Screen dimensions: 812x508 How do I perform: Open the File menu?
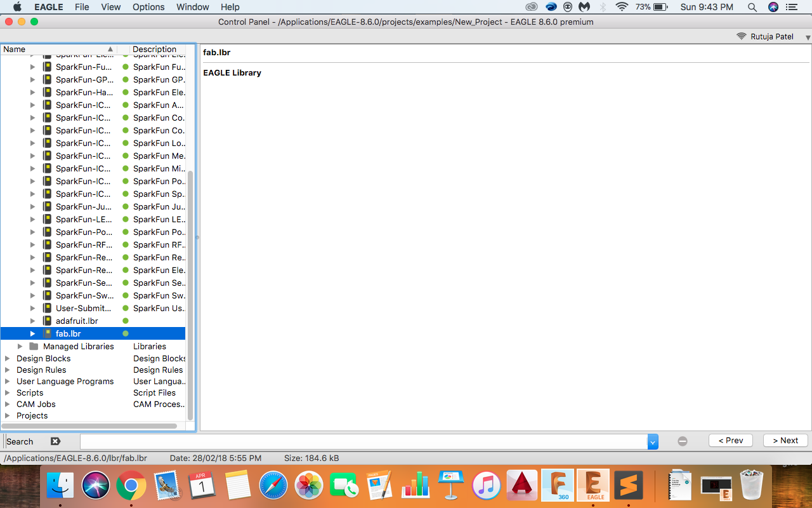82,7
